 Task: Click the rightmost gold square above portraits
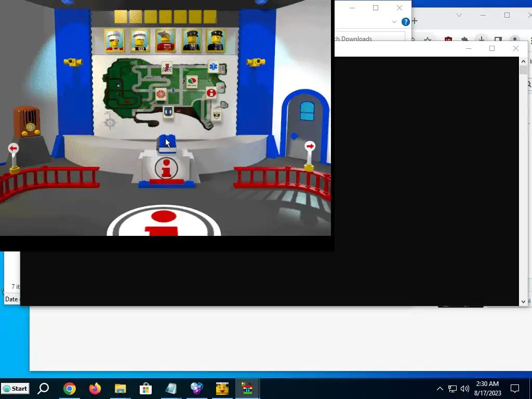point(210,17)
